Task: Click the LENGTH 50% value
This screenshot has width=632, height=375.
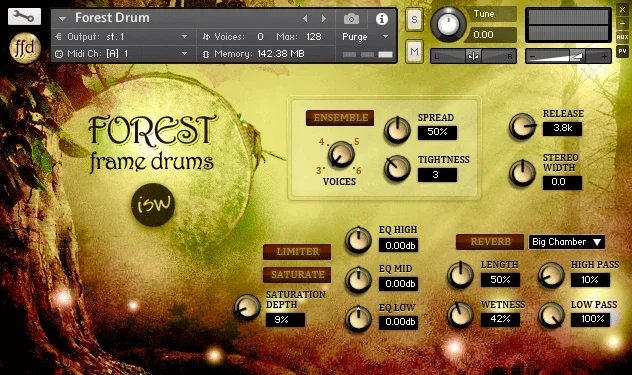Action: click(x=500, y=280)
